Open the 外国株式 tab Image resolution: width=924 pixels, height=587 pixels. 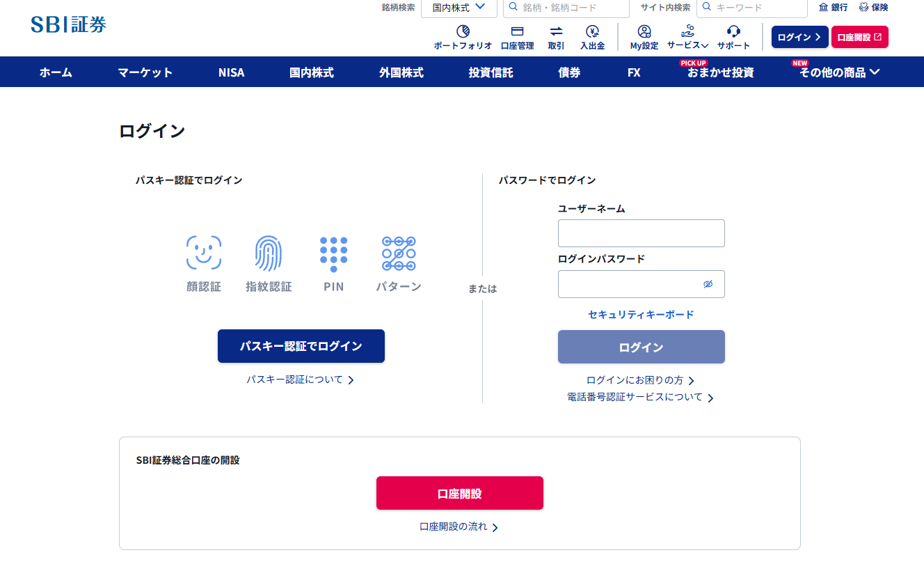[x=401, y=72]
